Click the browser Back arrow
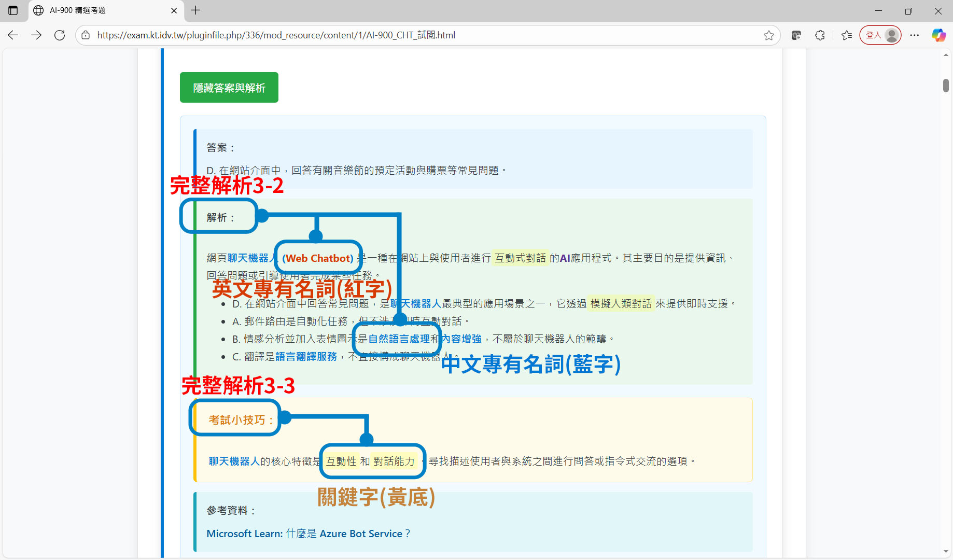 click(x=13, y=35)
